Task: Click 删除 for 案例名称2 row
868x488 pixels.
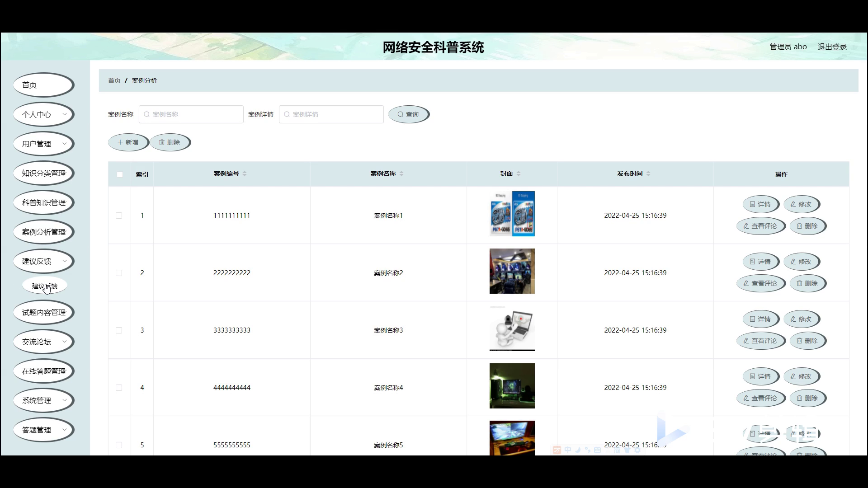Action: [x=807, y=283]
